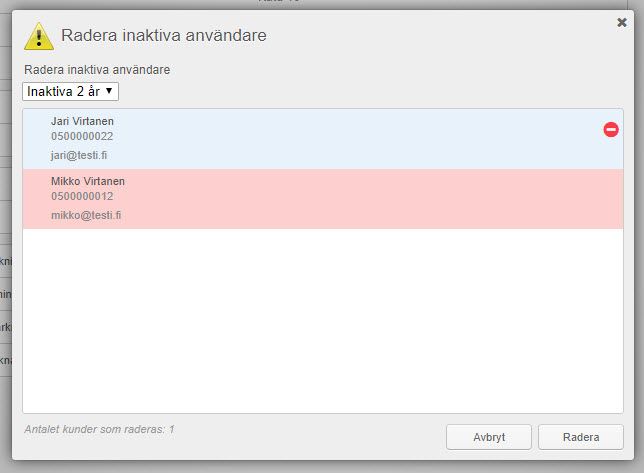Click Jari's phone number 0500000022
Viewport: 644px width, 473px height.
click(x=82, y=136)
